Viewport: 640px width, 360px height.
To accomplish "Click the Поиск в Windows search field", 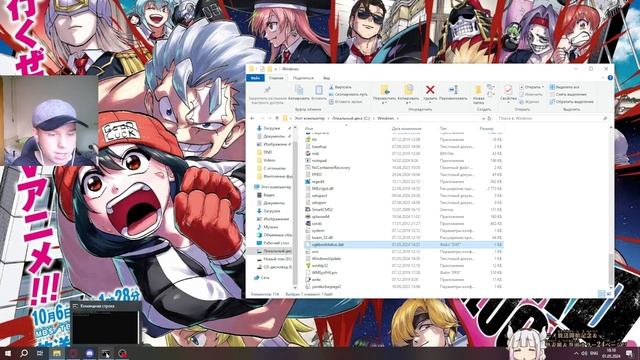I will [x=552, y=118].
